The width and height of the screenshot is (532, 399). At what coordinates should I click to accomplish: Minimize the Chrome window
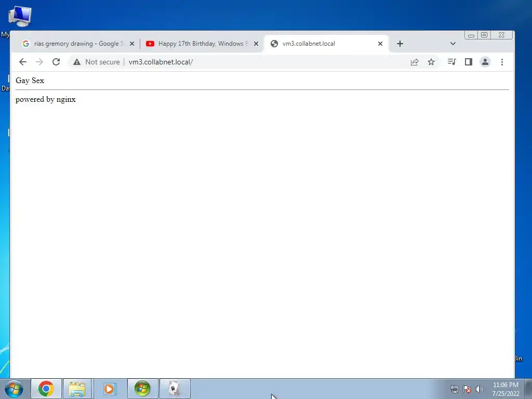pos(471,35)
